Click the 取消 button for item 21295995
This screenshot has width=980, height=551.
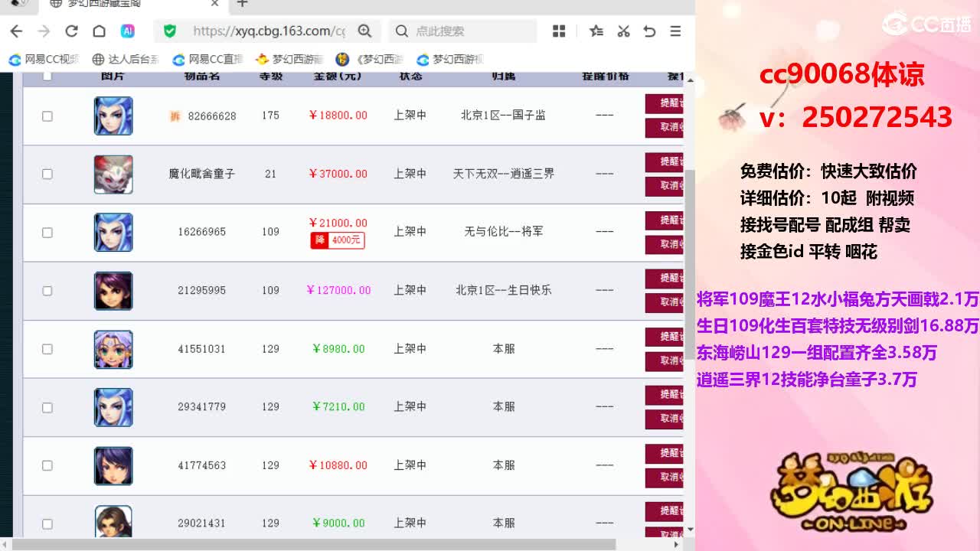pyautogui.click(x=665, y=302)
